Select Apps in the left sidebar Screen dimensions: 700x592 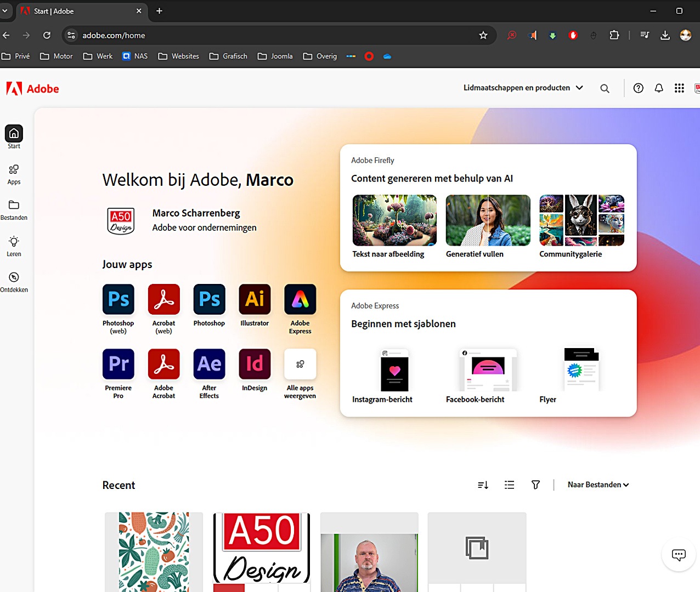click(14, 174)
